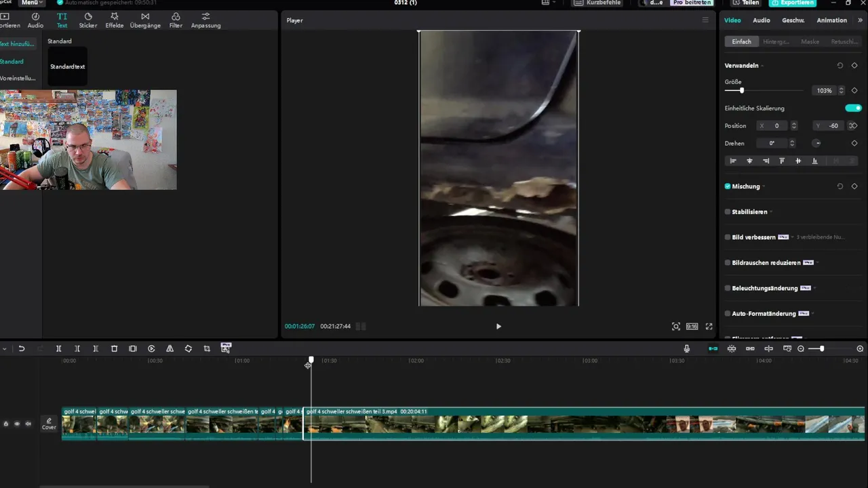This screenshot has width=868, height=488.
Task: Toggle the main track magnet icon
Action: [x=713, y=348]
